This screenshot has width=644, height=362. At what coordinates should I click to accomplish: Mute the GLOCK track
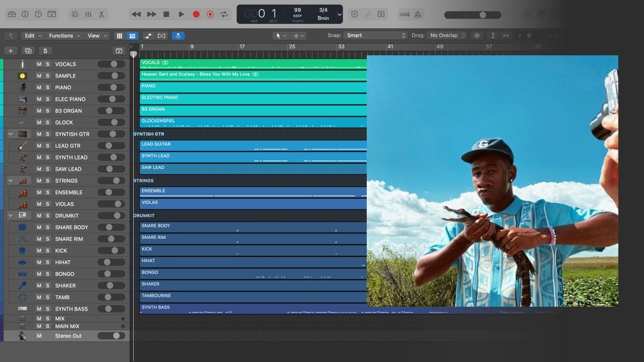(x=39, y=122)
